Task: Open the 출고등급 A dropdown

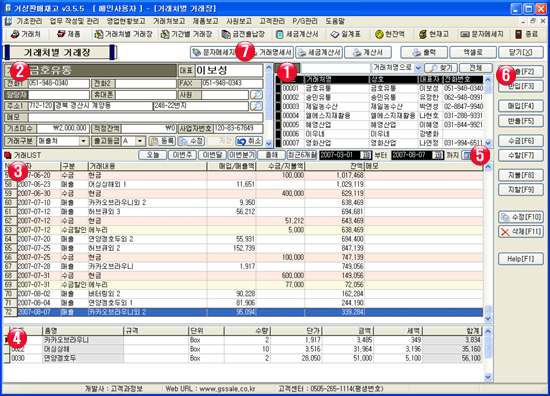Action: click(x=140, y=141)
